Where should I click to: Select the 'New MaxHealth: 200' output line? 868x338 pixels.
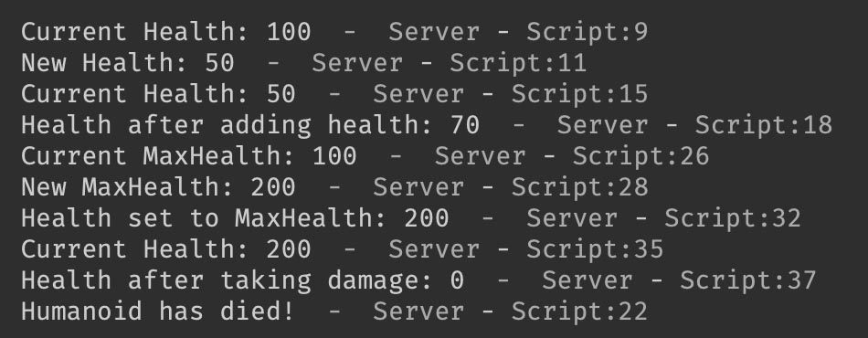[x=158, y=187]
